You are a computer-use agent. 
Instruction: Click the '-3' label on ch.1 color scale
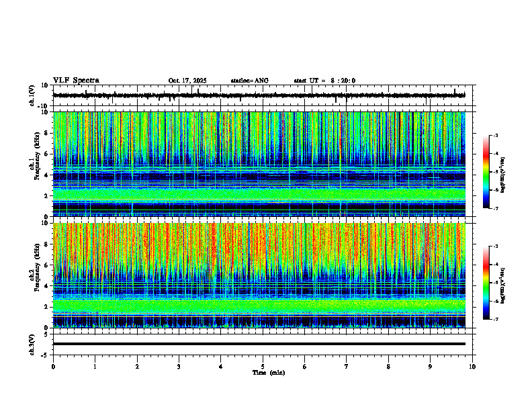[x=496, y=135]
